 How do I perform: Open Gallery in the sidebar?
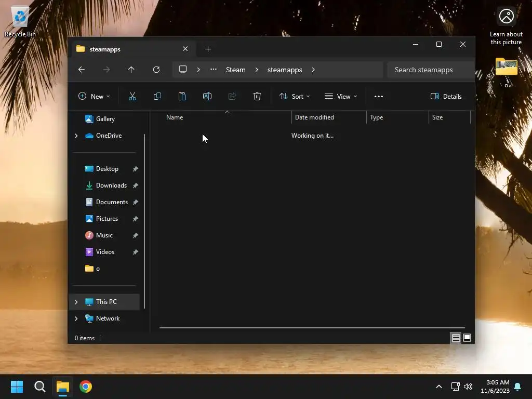tap(104, 119)
